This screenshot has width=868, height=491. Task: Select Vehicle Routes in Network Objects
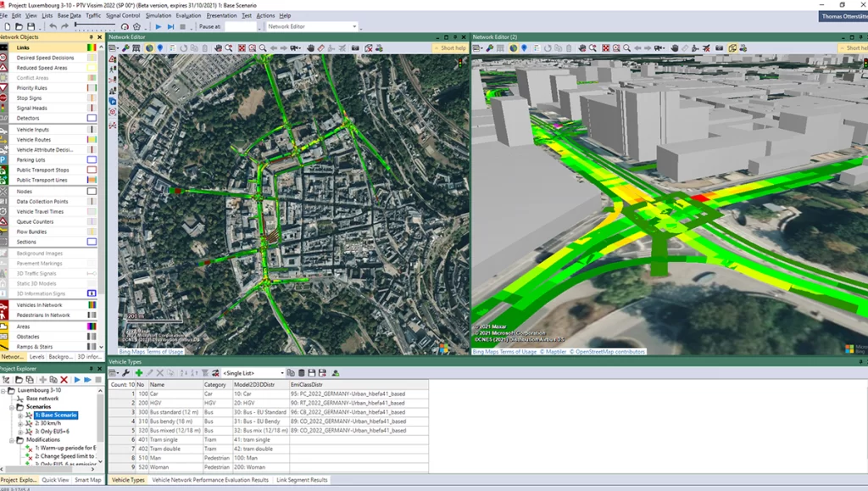coord(33,139)
